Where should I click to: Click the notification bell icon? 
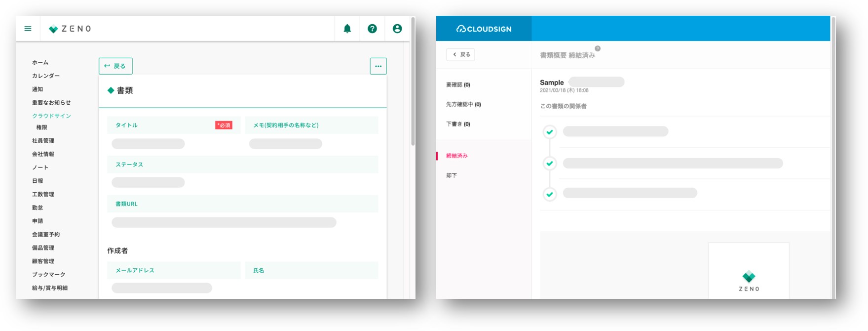pyautogui.click(x=347, y=29)
